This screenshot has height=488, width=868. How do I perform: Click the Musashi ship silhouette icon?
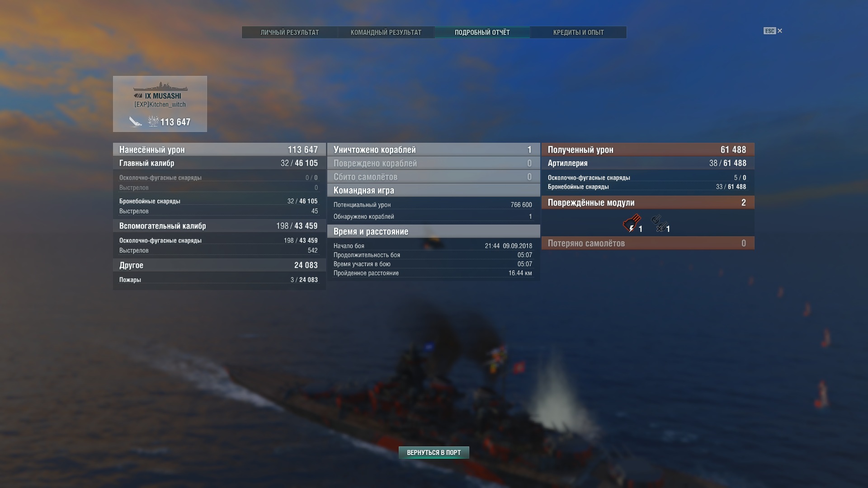click(160, 87)
